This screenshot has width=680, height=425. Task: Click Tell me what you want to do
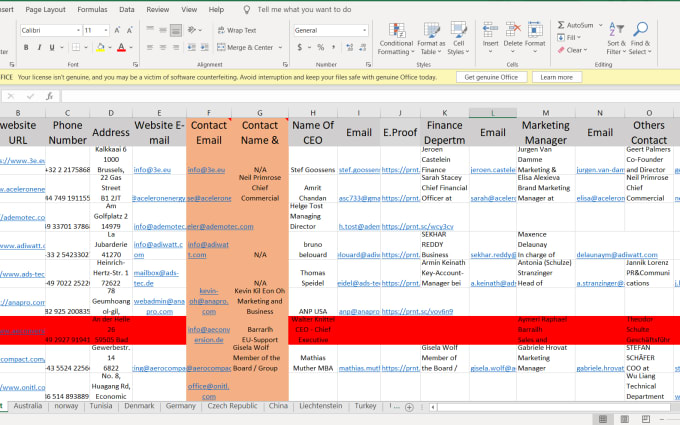click(304, 9)
